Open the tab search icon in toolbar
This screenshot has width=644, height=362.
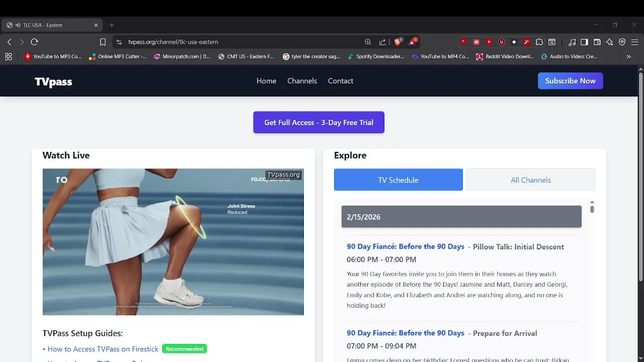pyautogui.click(x=552, y=42)
